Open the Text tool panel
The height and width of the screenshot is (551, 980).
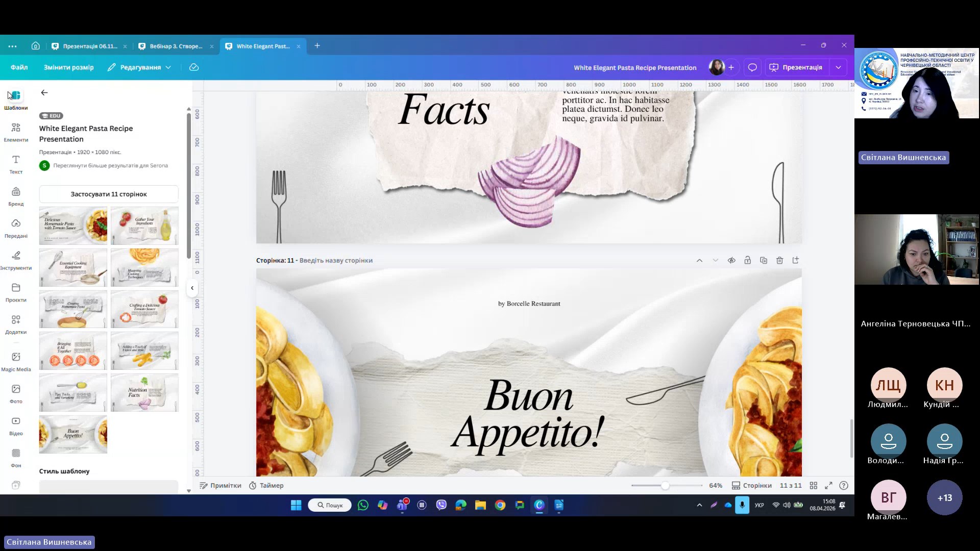point(16,164)
